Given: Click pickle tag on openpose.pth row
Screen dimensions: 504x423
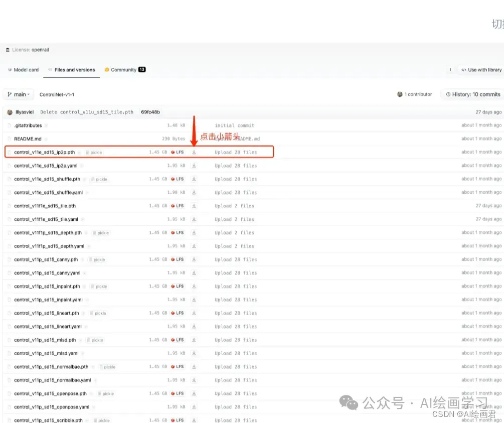Looking at the screenshot, I should click(106, 394).
